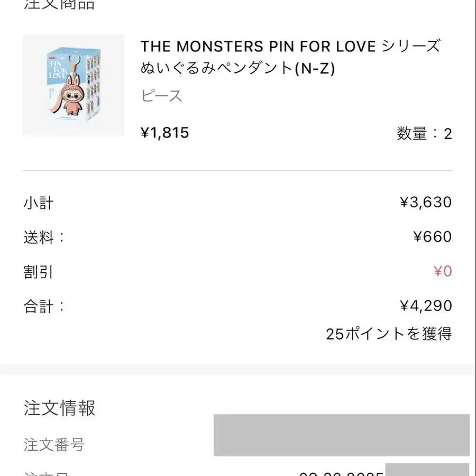The image size is (476, 476).
Task: Tap the ¥3,630 subtotal amount
Action: pos(426,202)
